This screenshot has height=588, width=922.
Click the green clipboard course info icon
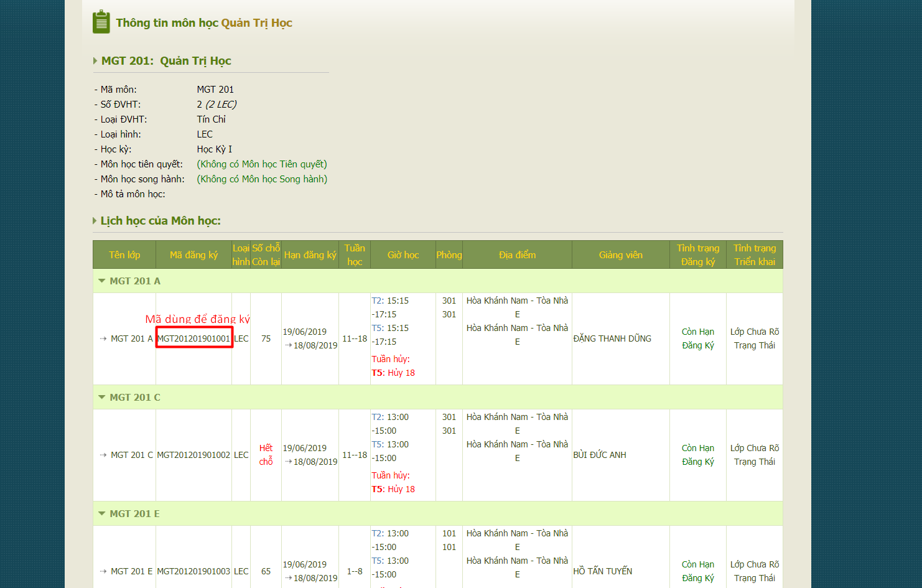pos(101,22)
